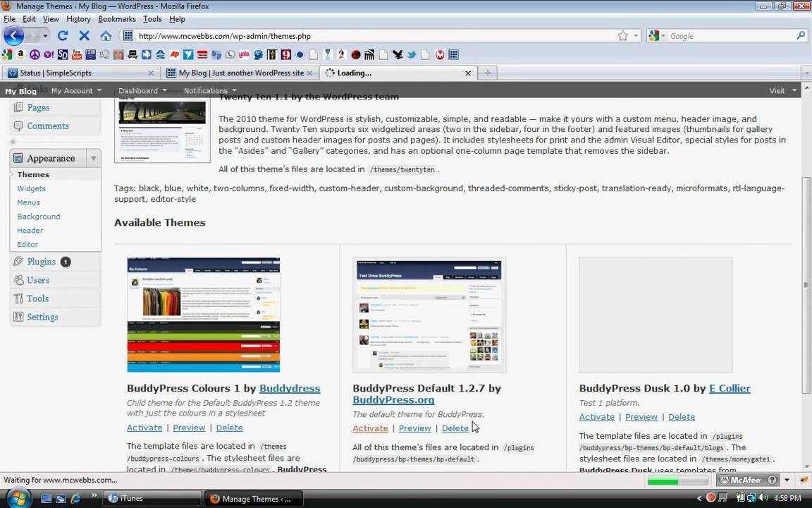
Task: Open the Google bookmark at toolbar start
Action: pyautogui.click(x=7, y=54)
